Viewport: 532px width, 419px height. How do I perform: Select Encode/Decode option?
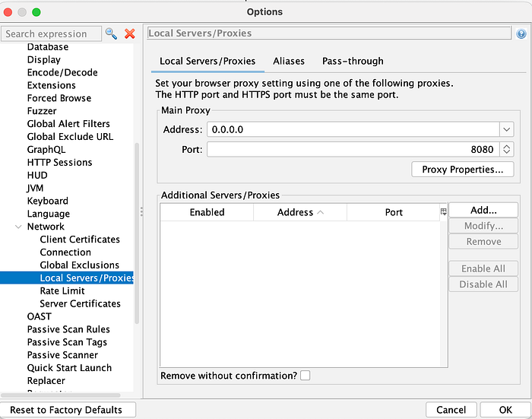click(62, 72)
